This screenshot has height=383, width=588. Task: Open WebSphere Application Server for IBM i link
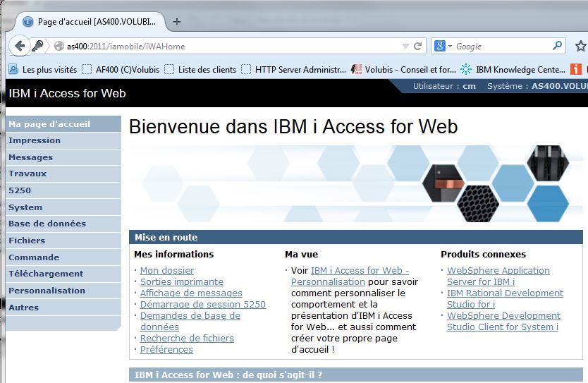pos(498,276)
